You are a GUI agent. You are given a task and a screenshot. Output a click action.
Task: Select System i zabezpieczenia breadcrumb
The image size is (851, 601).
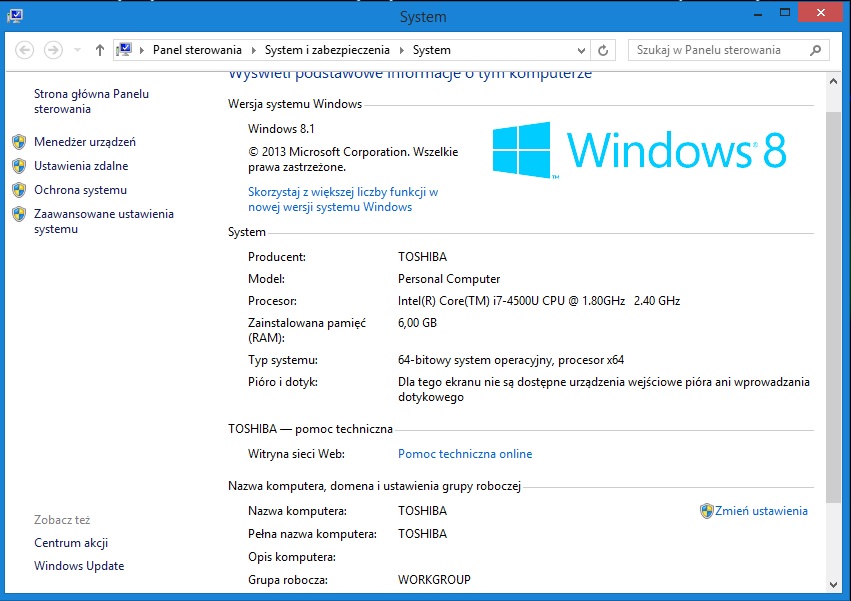[327, 50]
